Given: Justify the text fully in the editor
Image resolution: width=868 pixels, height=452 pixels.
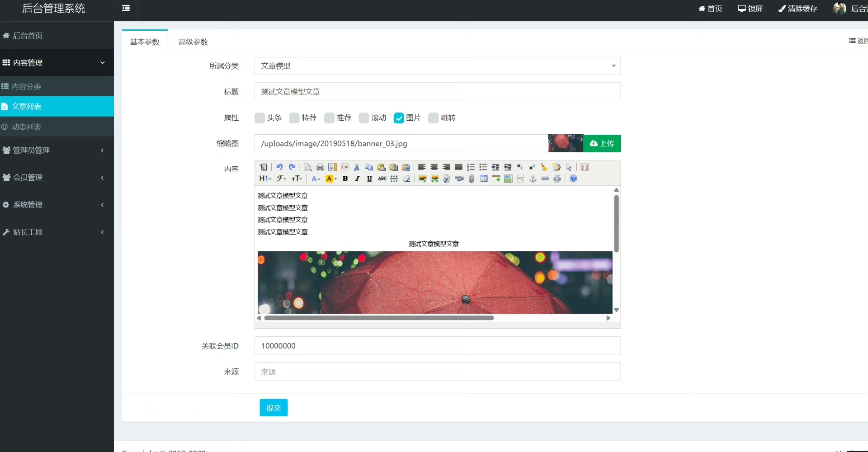Looking at the screenshot, I should click(458, 167).
